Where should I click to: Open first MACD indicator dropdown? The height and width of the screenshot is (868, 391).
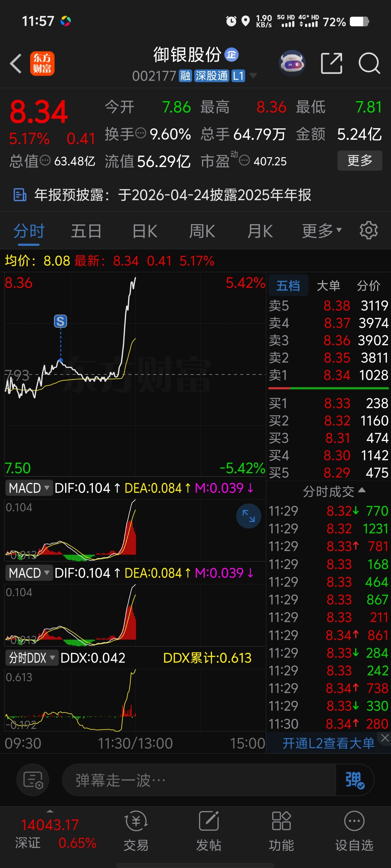29,488
